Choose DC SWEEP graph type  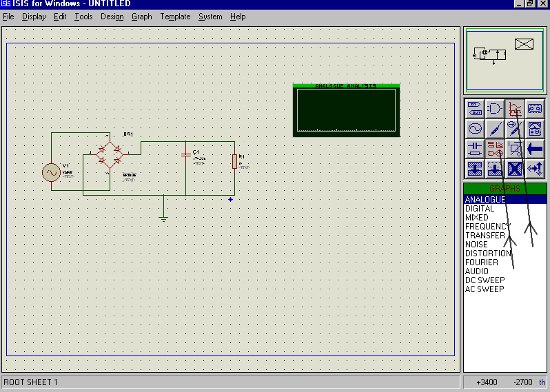coord(485,280)
